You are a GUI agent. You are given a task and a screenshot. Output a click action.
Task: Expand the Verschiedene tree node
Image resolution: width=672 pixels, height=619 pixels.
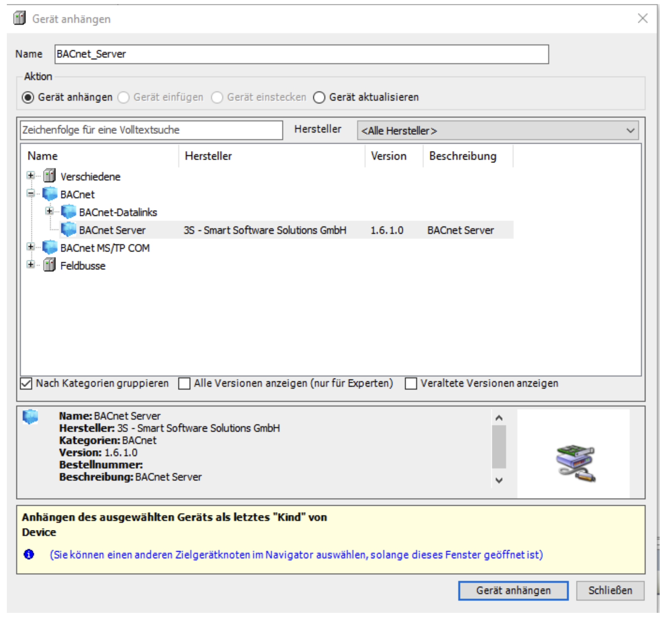(30, 175)
